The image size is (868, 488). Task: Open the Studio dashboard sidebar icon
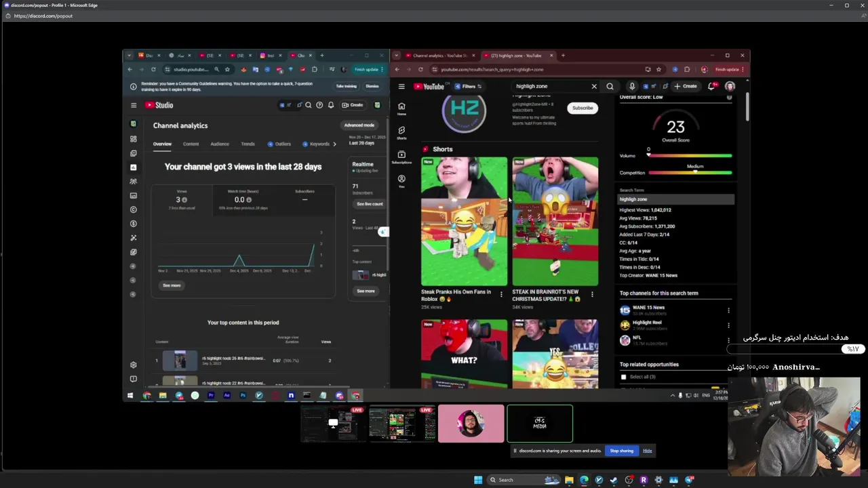(x=134, y=139)
